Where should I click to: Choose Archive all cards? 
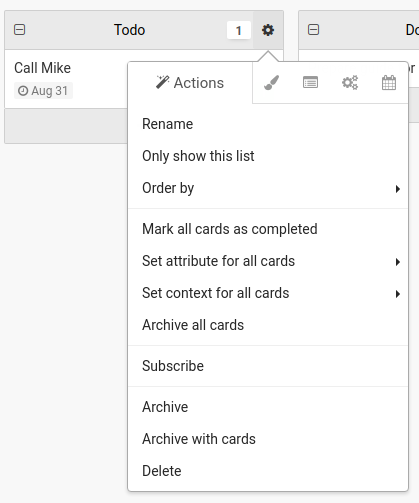(268, 325)
